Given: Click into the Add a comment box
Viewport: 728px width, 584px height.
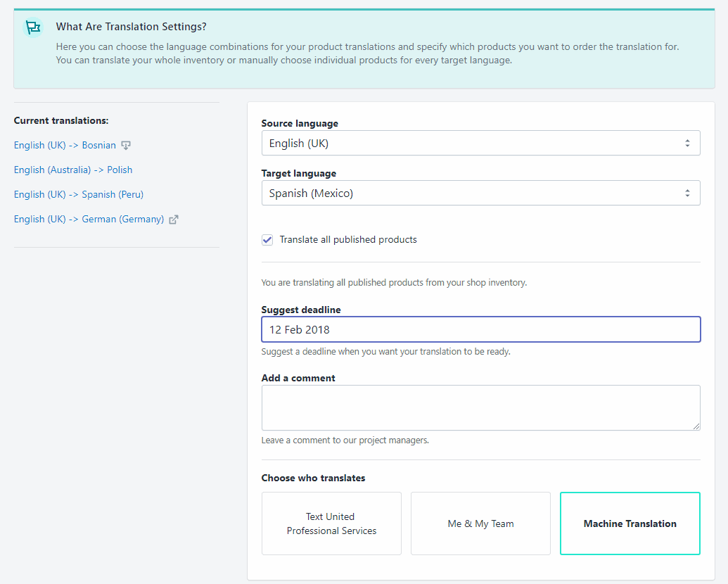Looking at the screenshot, I should point(480,407).
